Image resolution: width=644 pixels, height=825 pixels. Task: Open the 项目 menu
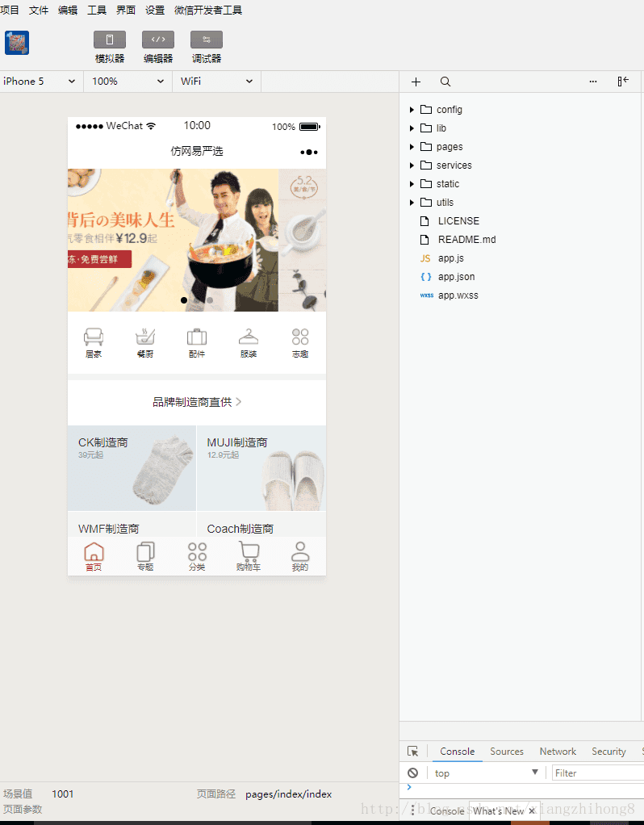pyautogui.click(x=10, y=10)
